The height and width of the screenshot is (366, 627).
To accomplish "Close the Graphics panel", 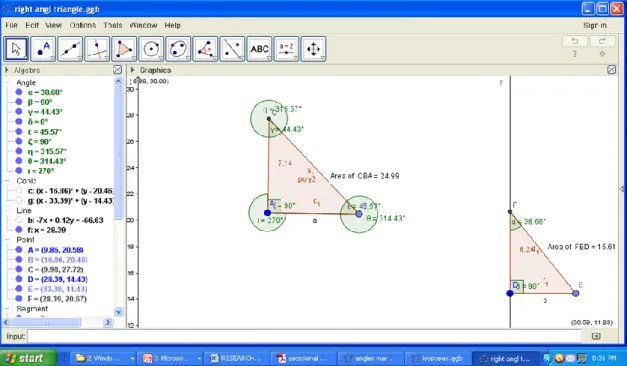I will click(x=611, y=70).
